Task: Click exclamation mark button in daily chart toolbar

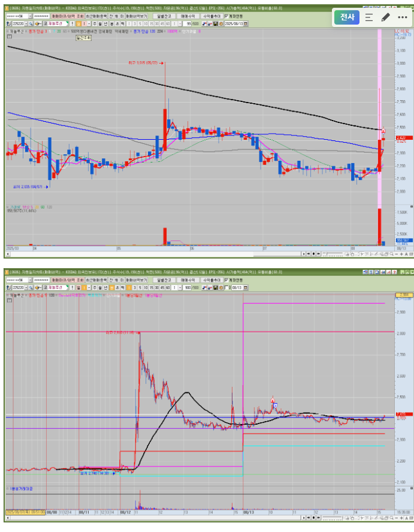Action: click(72, 23)
